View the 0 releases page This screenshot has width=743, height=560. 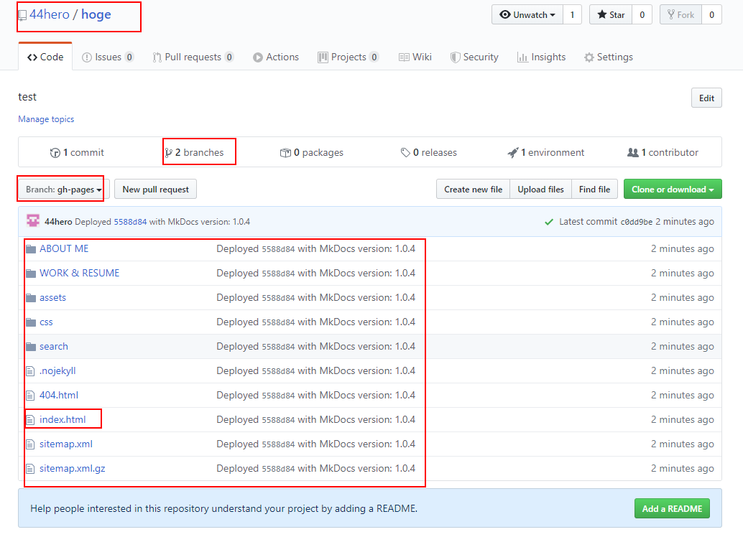click(x=429, y=152)
